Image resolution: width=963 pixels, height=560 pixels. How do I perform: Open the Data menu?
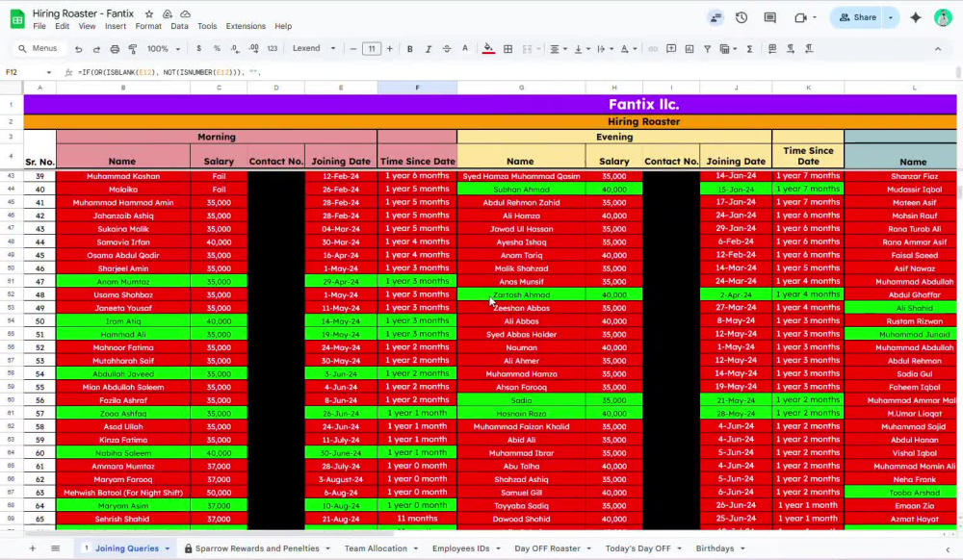point(179,26)
